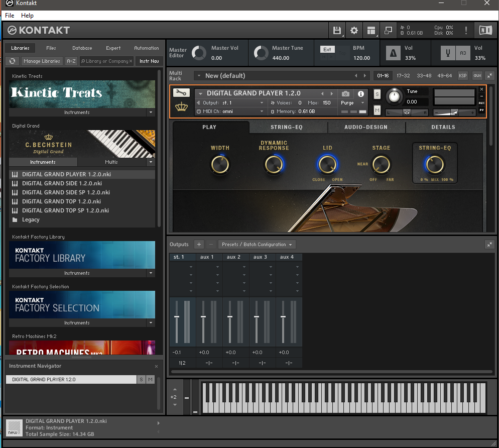The image size is (499, 448).
Task: Open the workspace panel layout icon
Action: (371, 31)
